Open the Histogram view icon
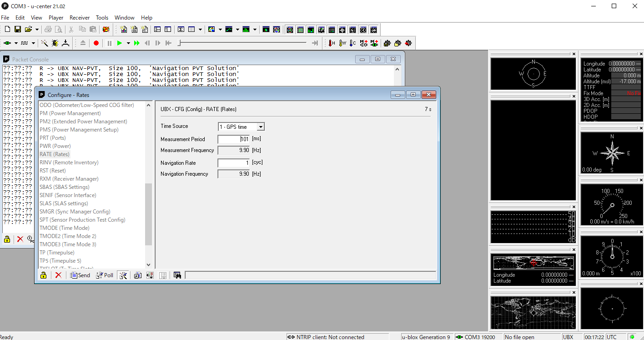Image resolution: width=644 pixels, height=340 pixels. coord(246,29)
